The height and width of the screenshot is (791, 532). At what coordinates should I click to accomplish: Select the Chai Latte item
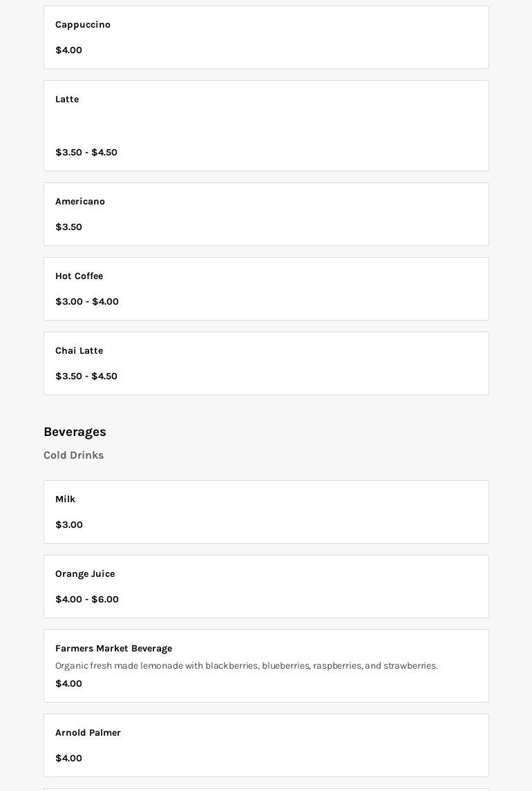pyautogui.click(x=79, y=351)
